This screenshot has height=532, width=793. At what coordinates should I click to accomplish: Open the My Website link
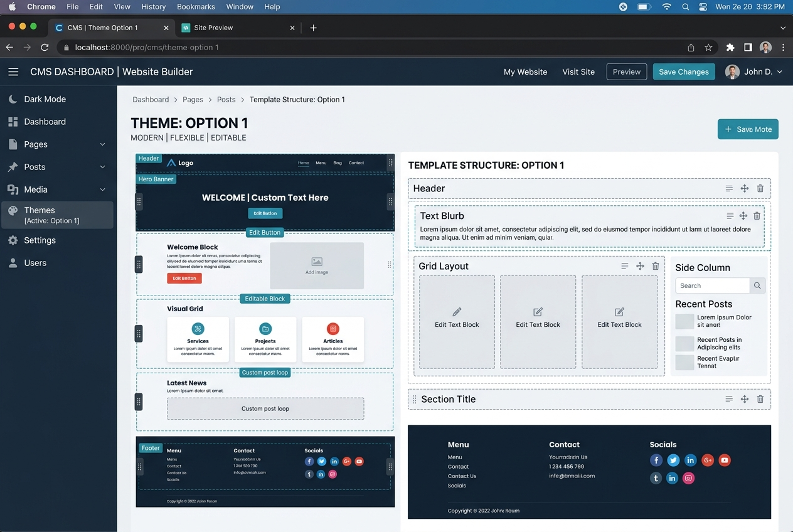tap(525, 72)
